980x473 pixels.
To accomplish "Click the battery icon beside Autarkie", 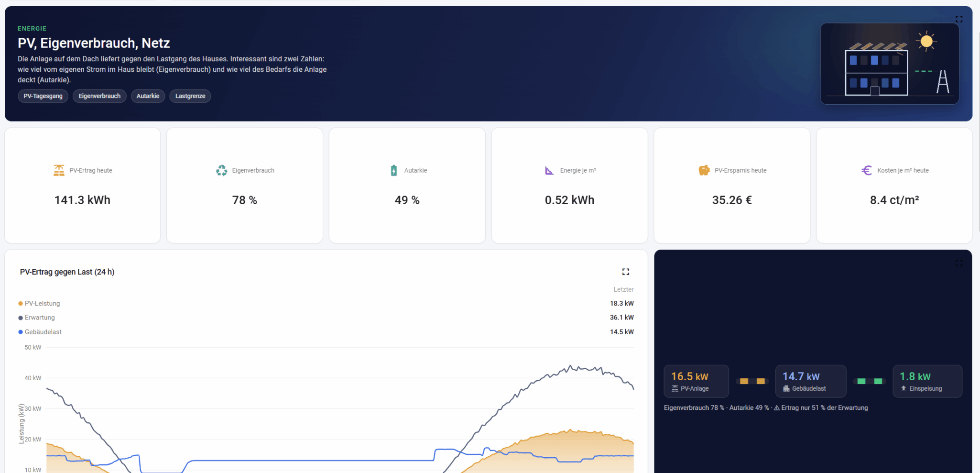I will [x=394, y=170].
